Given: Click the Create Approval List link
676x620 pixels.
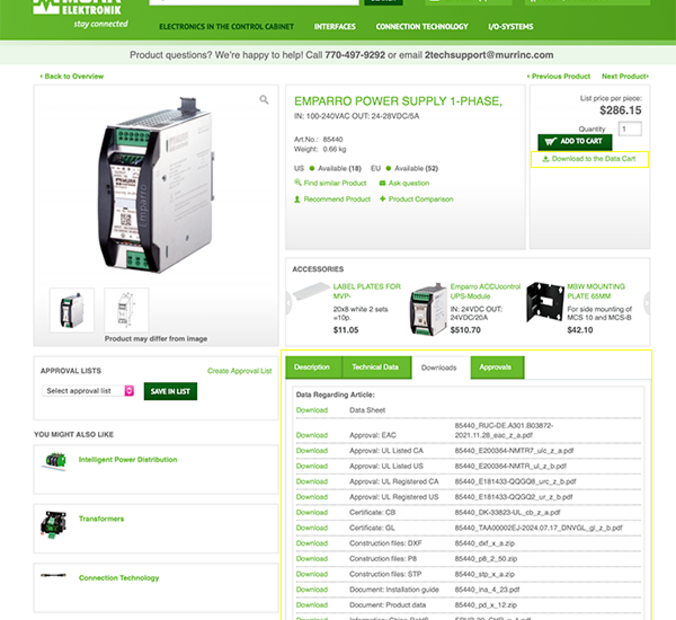Looking at the screenshot, I should pos(239,371).
